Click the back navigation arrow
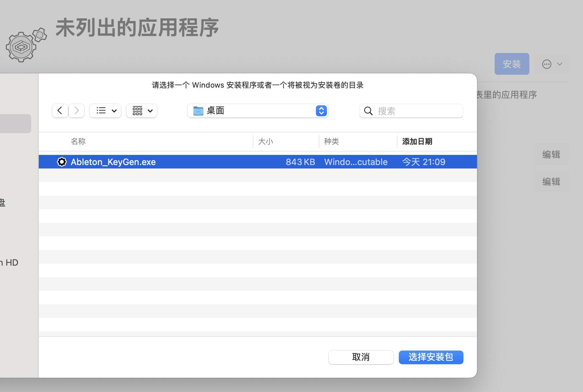The width and height of the screenshot is (583, 392). pos(60,111)
